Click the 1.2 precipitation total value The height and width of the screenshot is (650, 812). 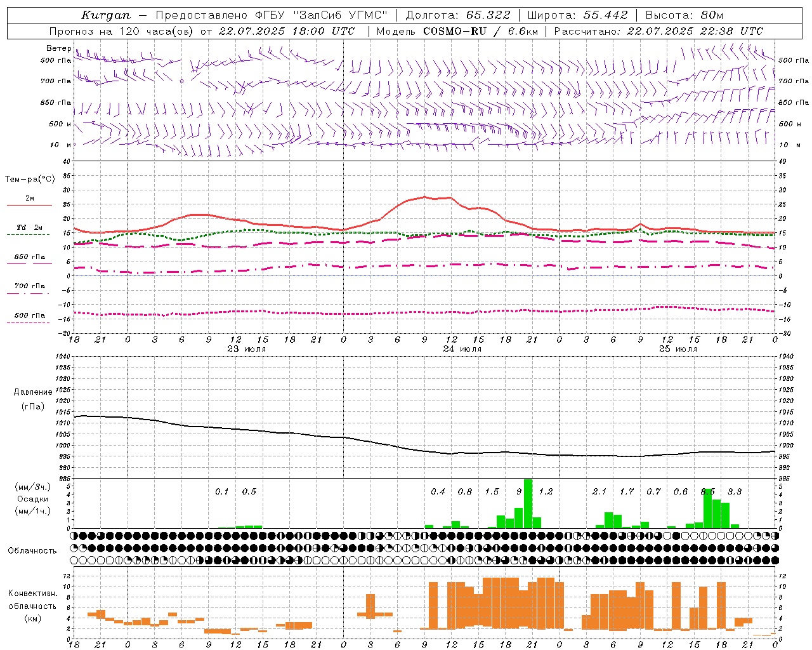546,491
